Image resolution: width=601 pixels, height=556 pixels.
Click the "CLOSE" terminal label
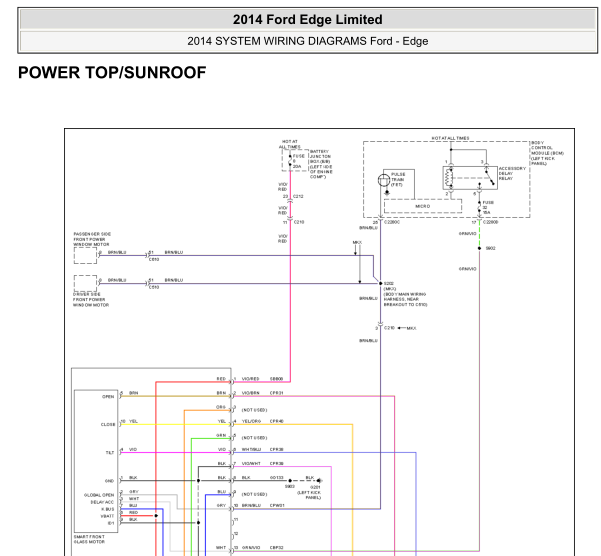(108, 425)
